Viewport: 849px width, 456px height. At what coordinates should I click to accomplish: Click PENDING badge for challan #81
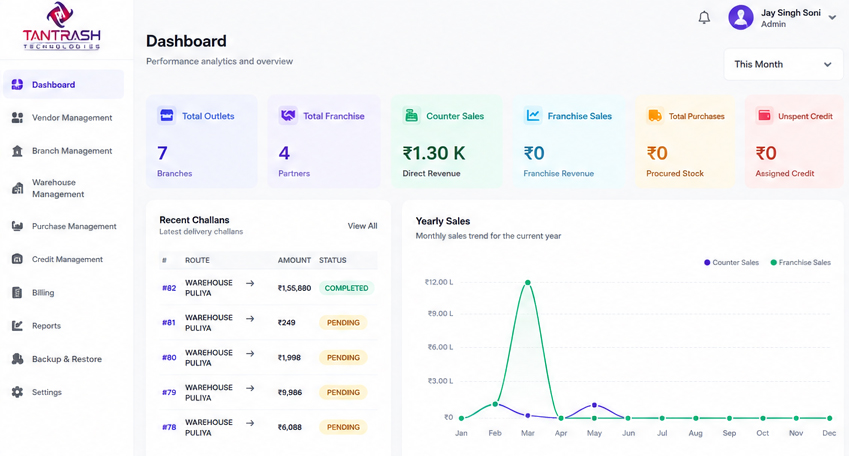(x=343, y=323)
